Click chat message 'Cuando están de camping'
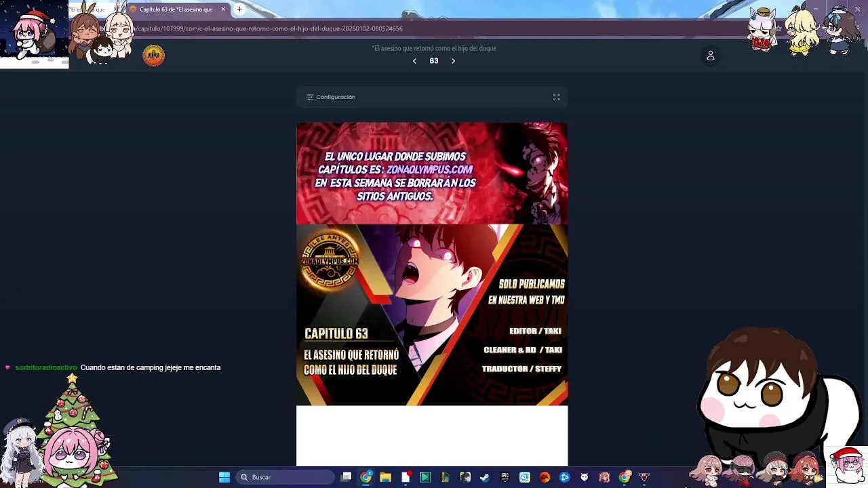Viewport: 868px width, 488px height. [x=151, y=367]
